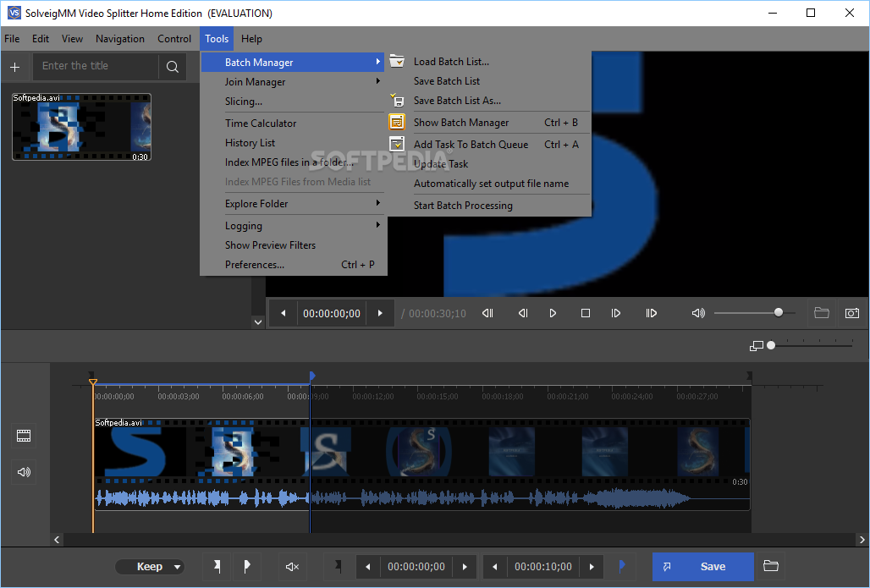Click the volume speaker icon
Image resolution: width=870 pixels, height=588 pixels.
click(698, 313)
